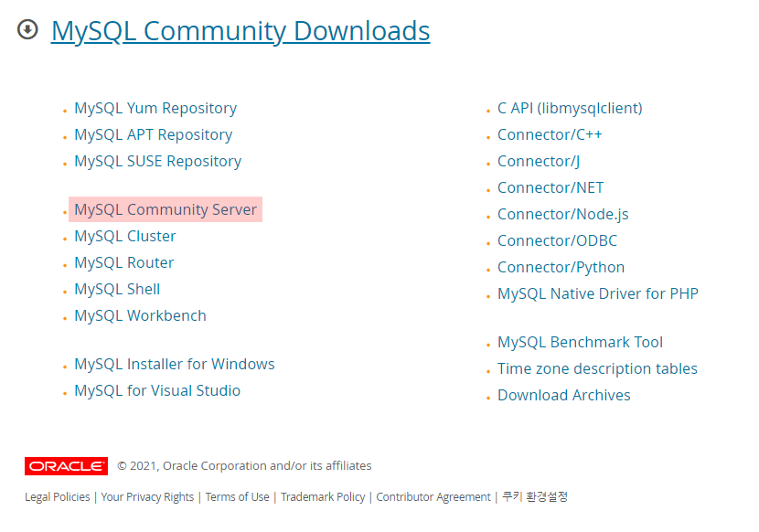Open MySQL Native Driver for PHP
Image resolution: width=759 pixels, height=532 pixels.
point(598,293)
